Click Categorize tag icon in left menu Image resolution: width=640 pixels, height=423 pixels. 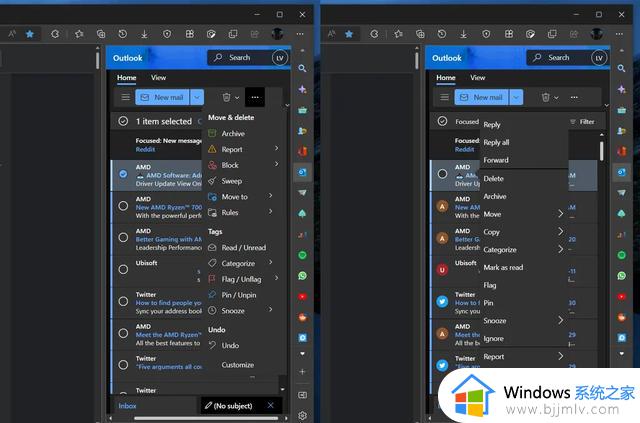click(212, 263)
